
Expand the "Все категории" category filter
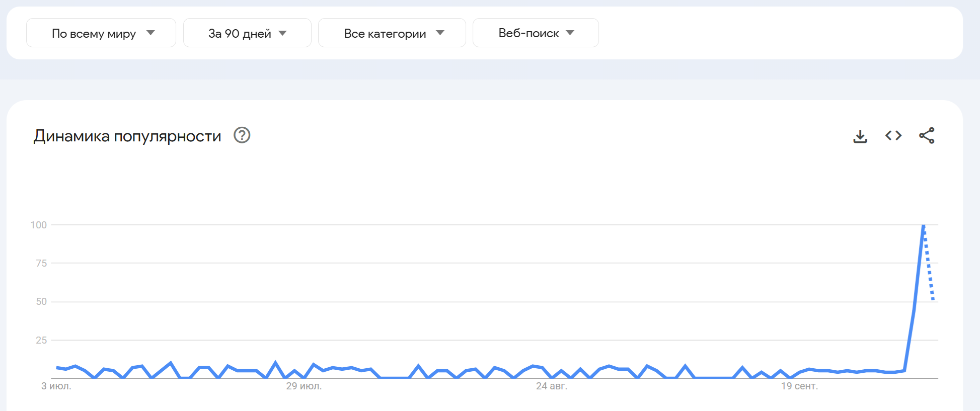click(x=392, y=33)
